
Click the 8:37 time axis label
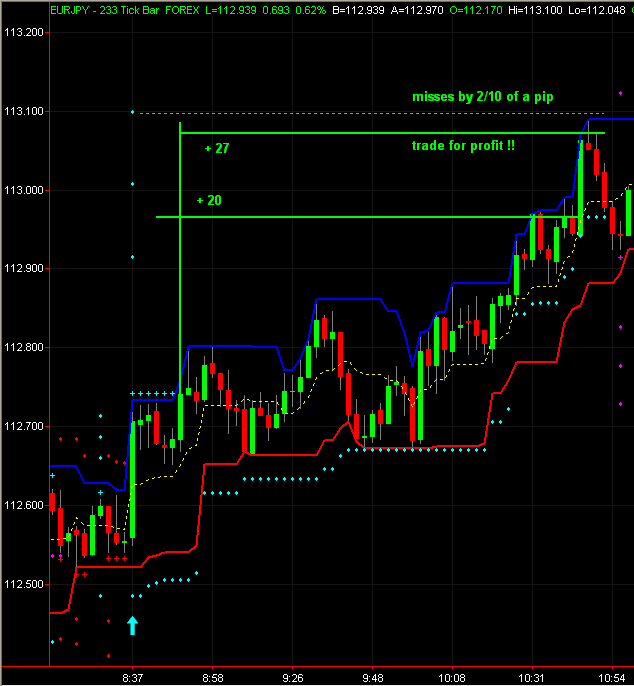pyautogui.click(x=133, y=678)
